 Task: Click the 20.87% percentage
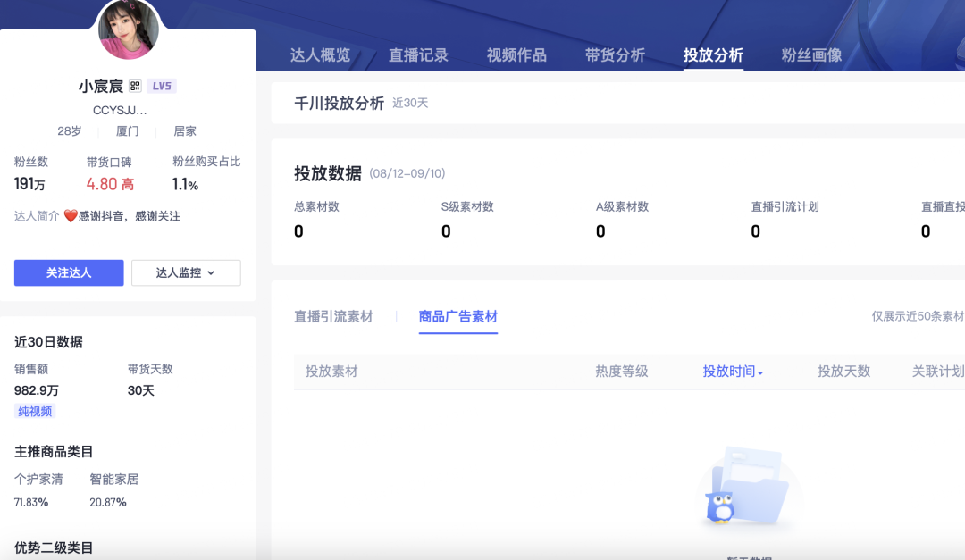(108, 502)
